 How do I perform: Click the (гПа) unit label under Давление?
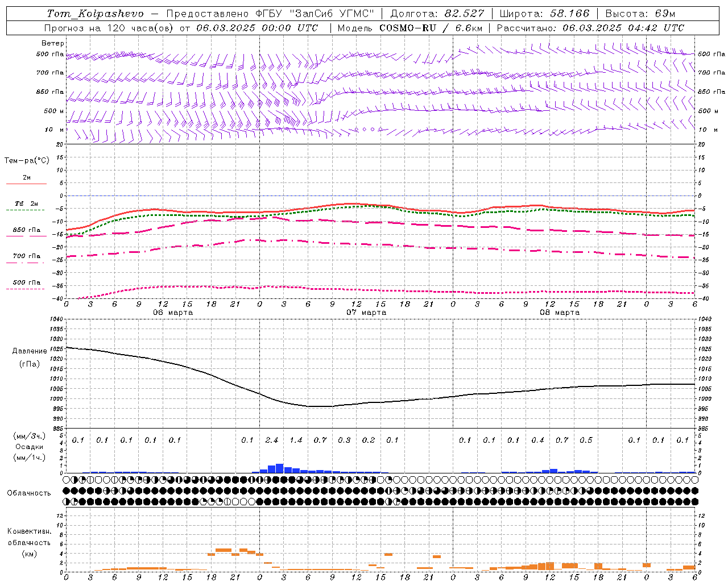[30, 364]
